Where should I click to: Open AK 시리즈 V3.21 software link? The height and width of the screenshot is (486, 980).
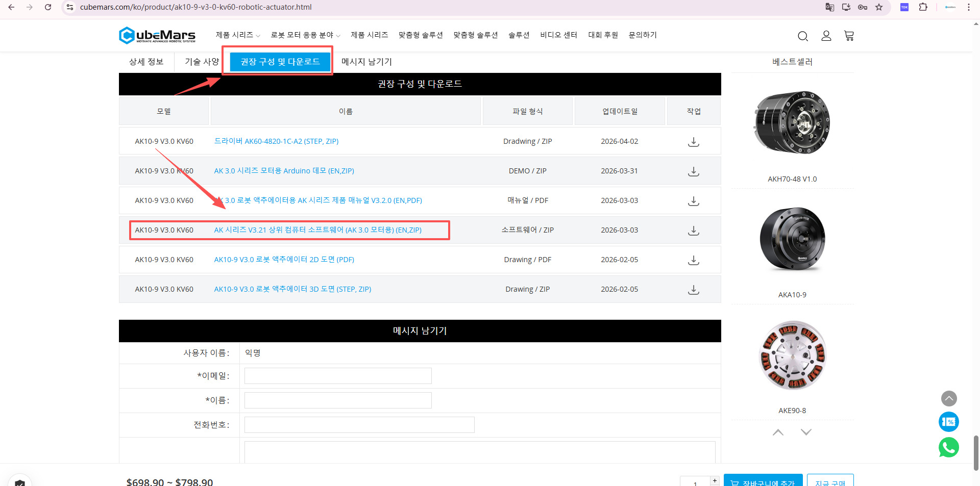[317, 230]
